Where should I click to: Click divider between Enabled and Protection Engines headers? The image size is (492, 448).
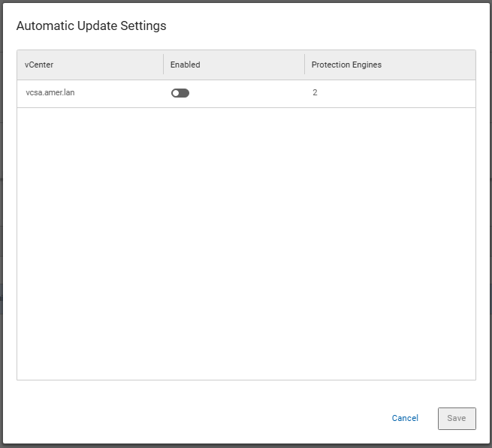(304, 65)
